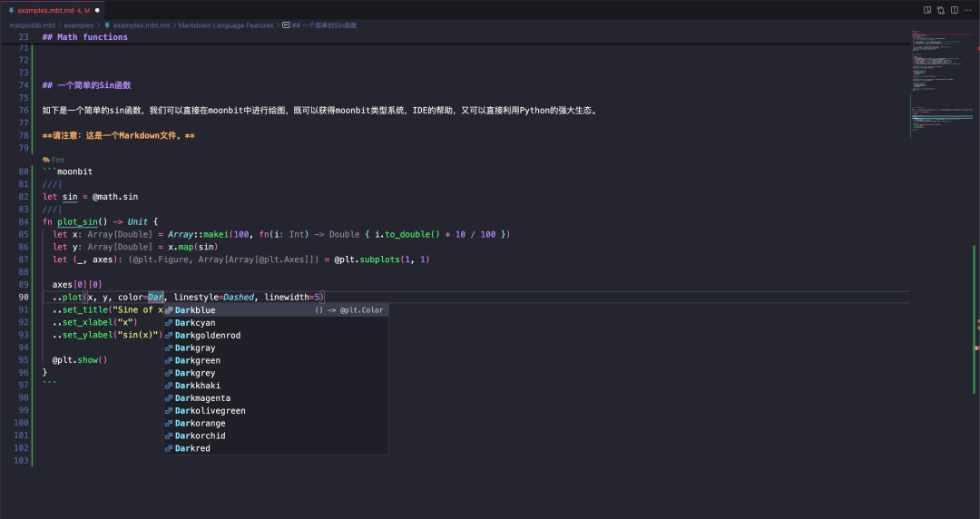
Task: Click the bold 请注意 Markdown warning line
Action: pos(118,136)
